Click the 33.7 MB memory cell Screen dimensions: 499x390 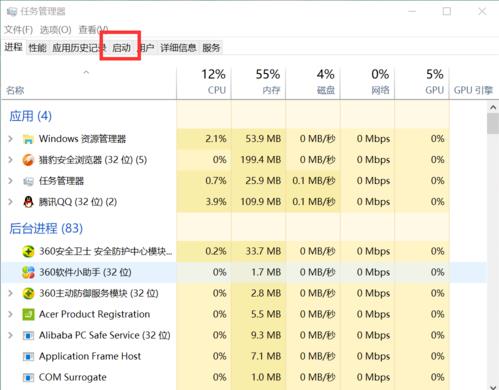point(263,251)
